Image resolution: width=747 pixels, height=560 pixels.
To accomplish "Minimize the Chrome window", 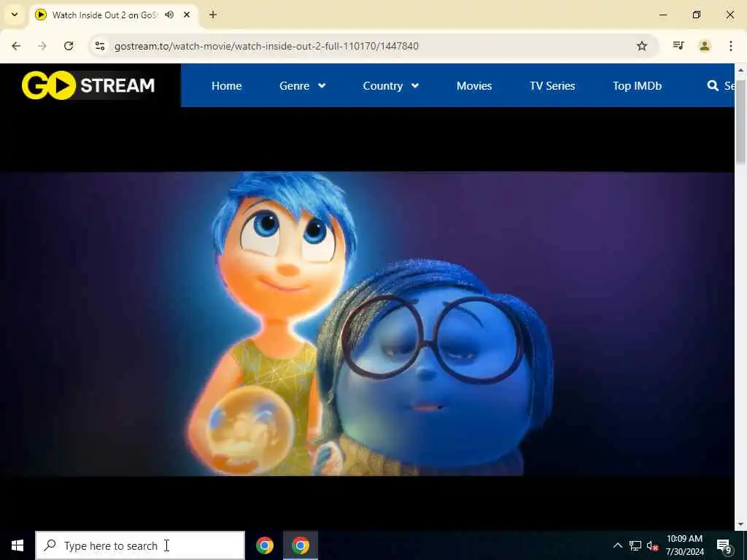I will [662, 15].
